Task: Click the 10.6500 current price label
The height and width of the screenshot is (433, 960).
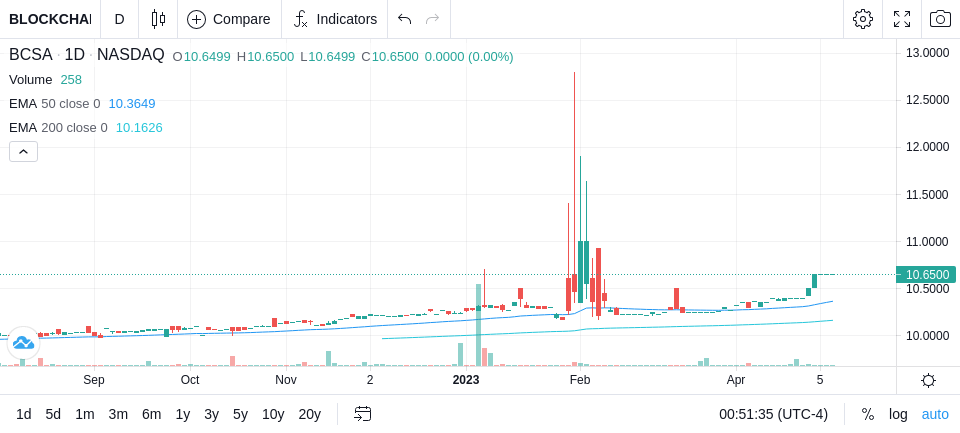Action: tap(926, 274)
